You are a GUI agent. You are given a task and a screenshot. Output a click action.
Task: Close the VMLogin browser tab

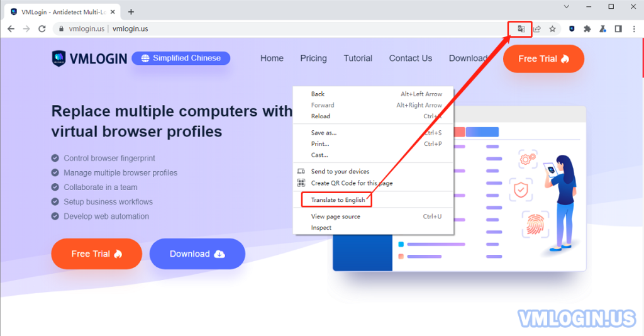click(x=113, y=12)
